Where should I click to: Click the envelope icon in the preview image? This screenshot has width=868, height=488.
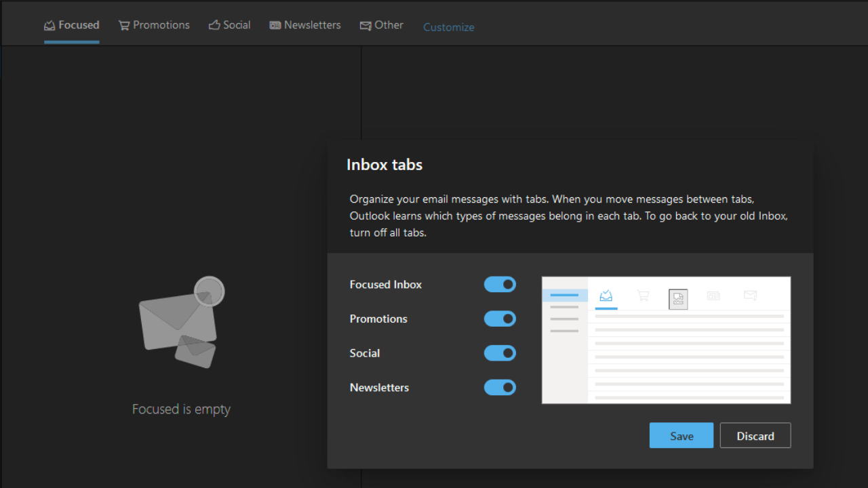(x=750, y=296)
